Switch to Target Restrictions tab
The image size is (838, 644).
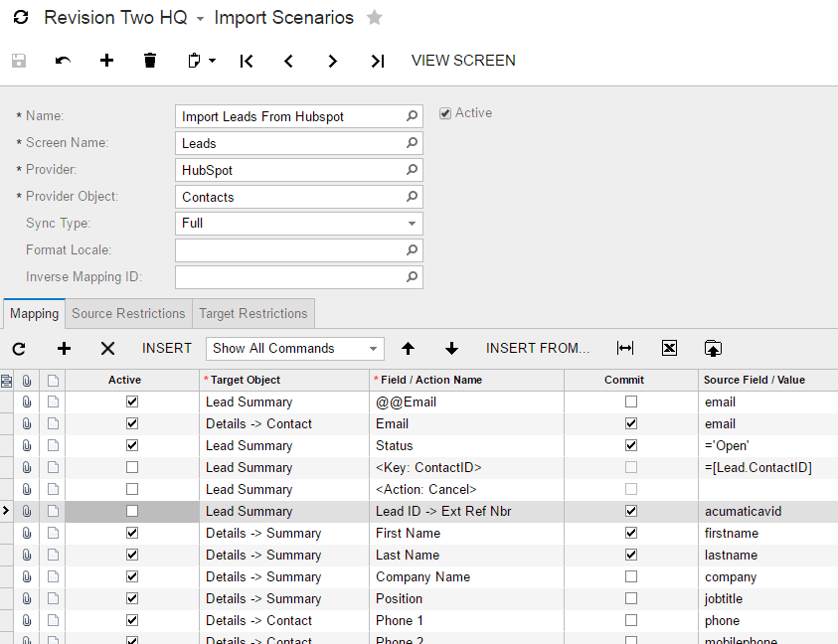pyautogui.click(x=253, y=314)
